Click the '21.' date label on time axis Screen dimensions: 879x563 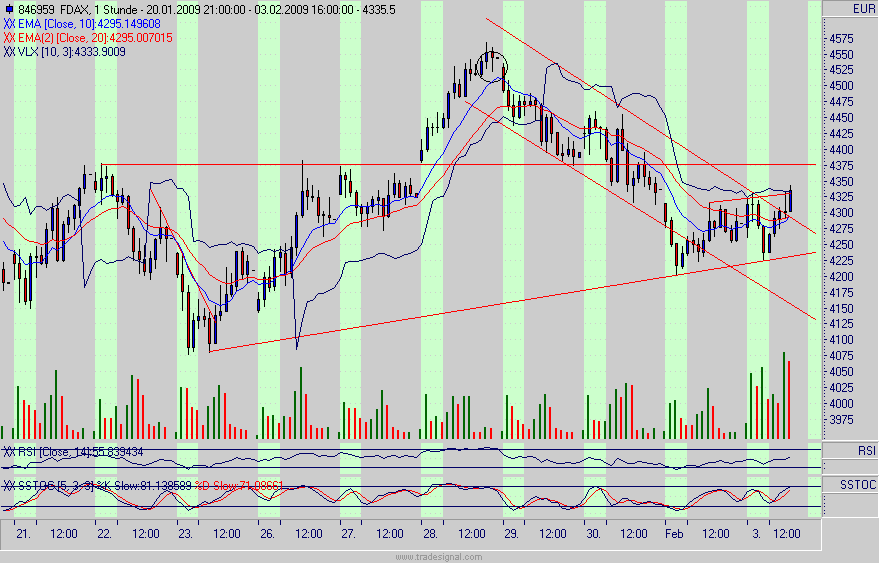click(23, 534)
